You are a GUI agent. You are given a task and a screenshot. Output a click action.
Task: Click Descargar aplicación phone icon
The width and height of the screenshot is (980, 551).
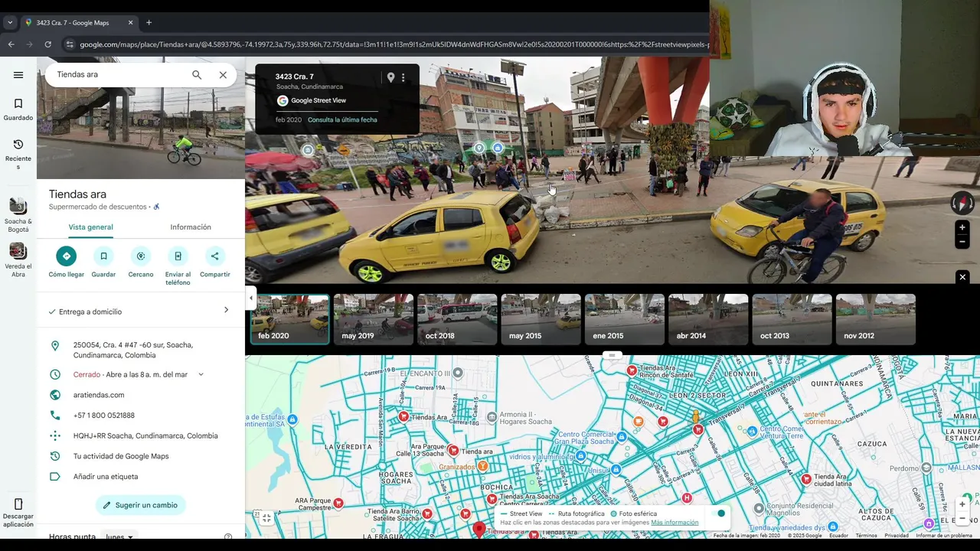[x=18, y=504]
